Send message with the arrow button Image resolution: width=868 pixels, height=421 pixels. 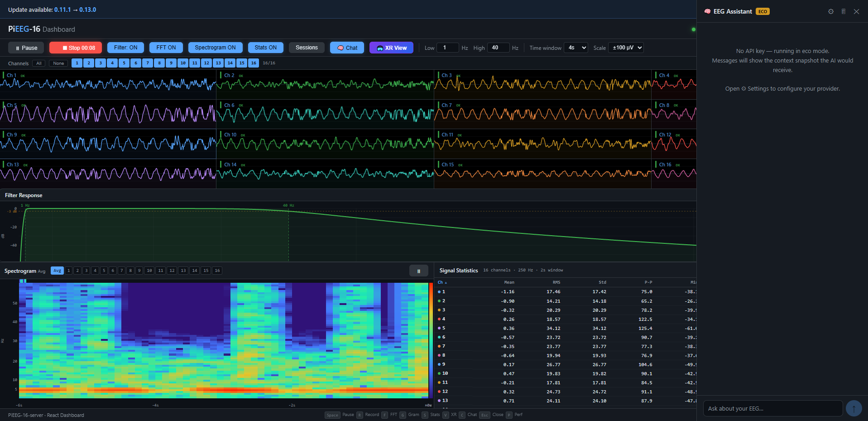(x=854, y=408)
